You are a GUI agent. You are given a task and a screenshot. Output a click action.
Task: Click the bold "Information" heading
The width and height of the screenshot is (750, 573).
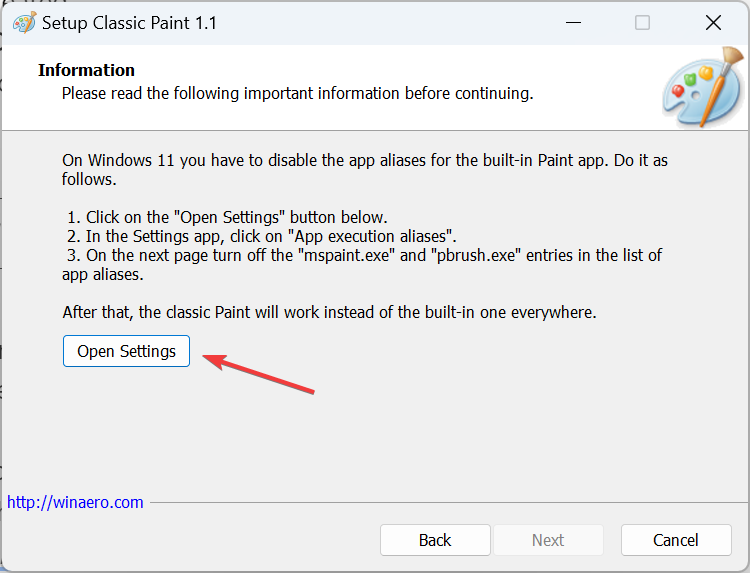click(x=86, y=70)
